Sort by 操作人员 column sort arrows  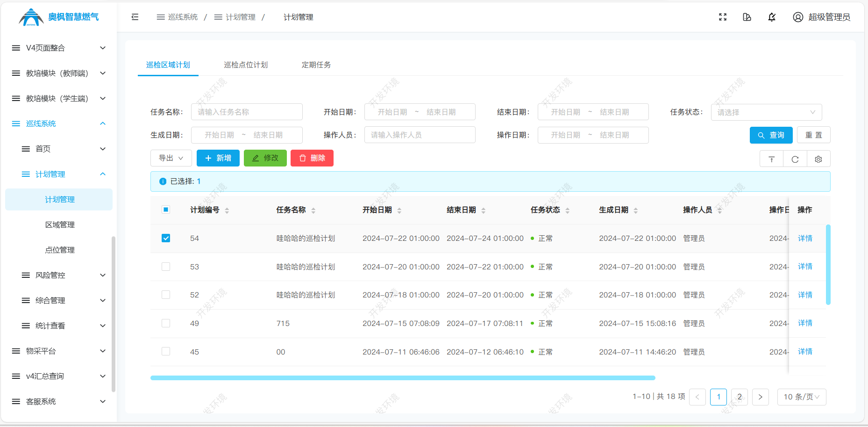[720, 210]
